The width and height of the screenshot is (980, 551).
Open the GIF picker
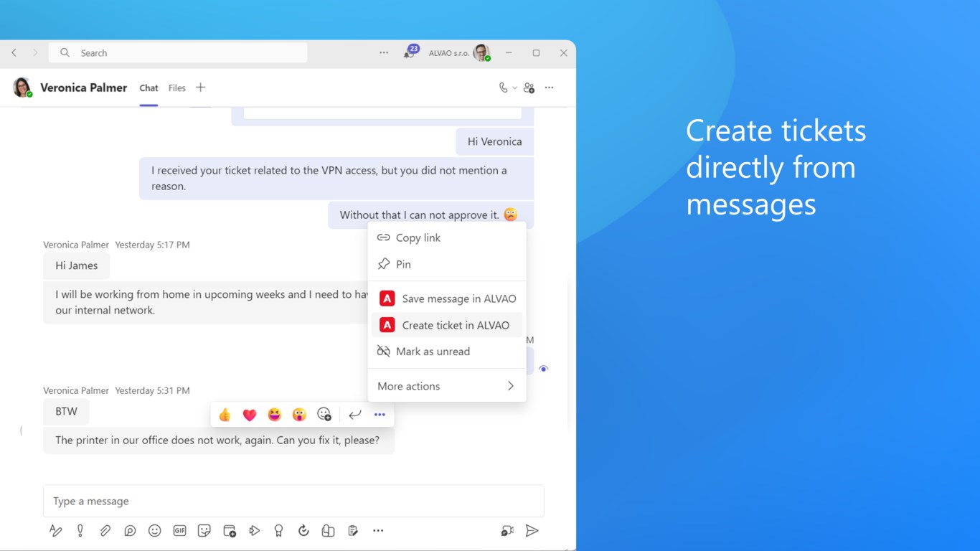[179, 531]
